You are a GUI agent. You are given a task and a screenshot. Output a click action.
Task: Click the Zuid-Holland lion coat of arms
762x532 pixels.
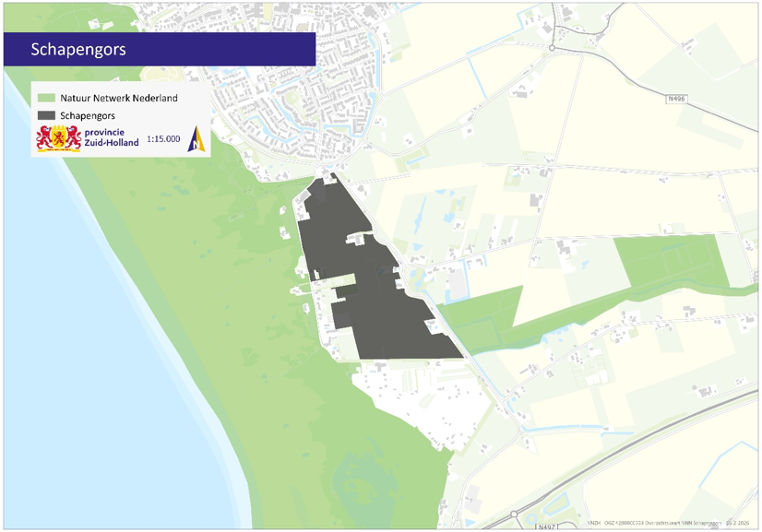pyautogui.click(x=58, y=138)
